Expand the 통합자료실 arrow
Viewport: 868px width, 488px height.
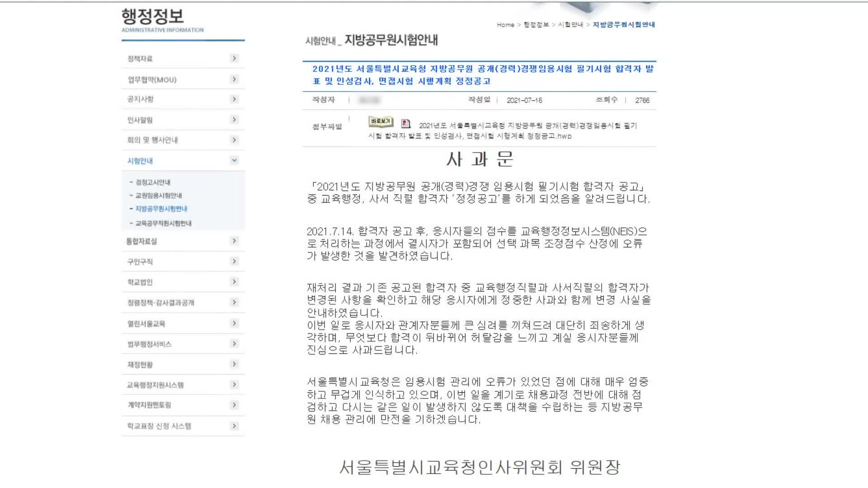[x=234, y=241]
